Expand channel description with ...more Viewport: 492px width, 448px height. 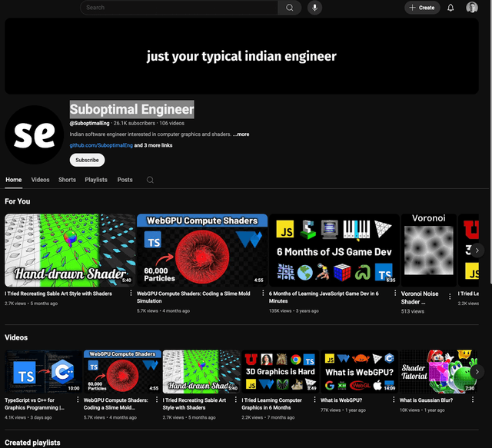pyautogui.click(x=241, y=134)
